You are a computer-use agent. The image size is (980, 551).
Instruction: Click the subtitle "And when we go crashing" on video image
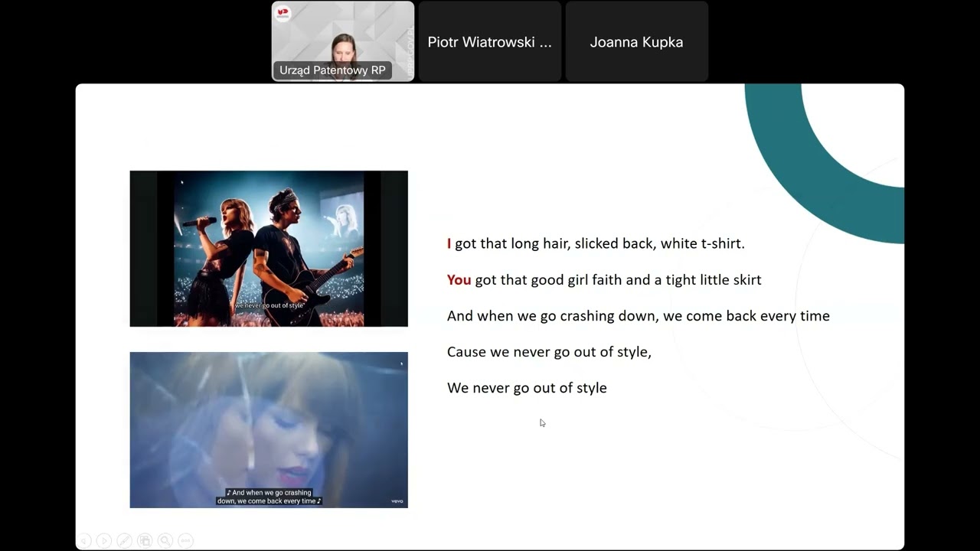click(269, 497)
